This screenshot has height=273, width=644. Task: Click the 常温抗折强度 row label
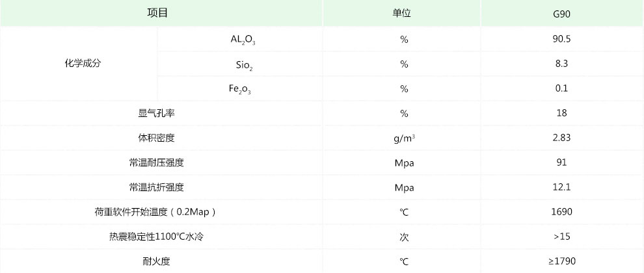point(157,187)
